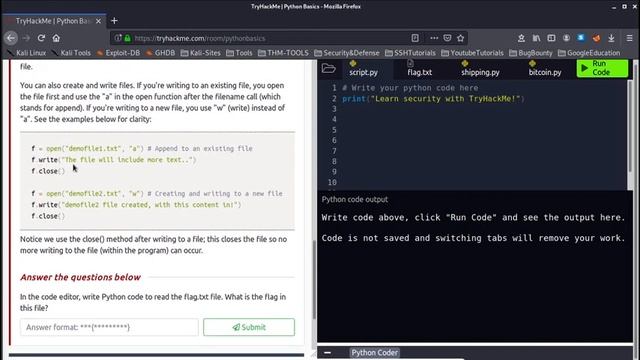This screenshot has width=640, height=360.
Task: Collapse the Python Coder panel with minus icon
Action: tap(327, 353)
